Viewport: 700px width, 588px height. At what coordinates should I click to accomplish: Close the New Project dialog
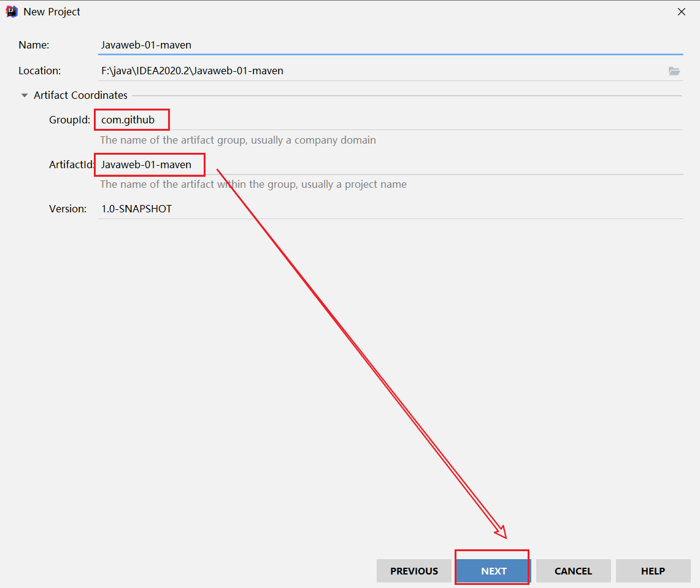(681, 12)
